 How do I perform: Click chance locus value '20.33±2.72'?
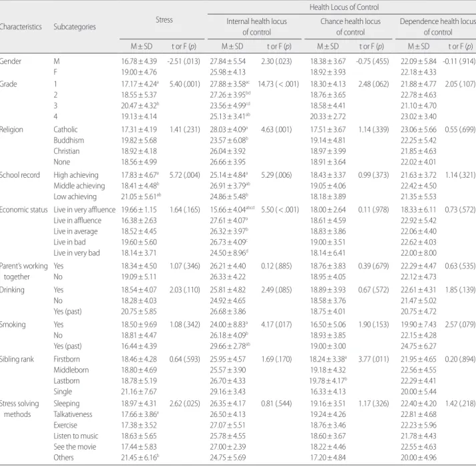point(328,117)
